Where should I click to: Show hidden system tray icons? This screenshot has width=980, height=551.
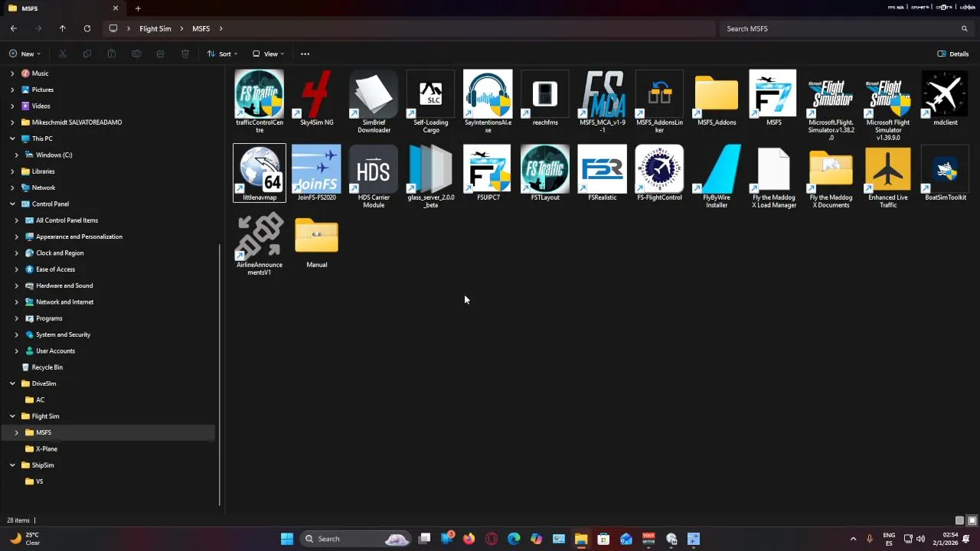point(853,539)
